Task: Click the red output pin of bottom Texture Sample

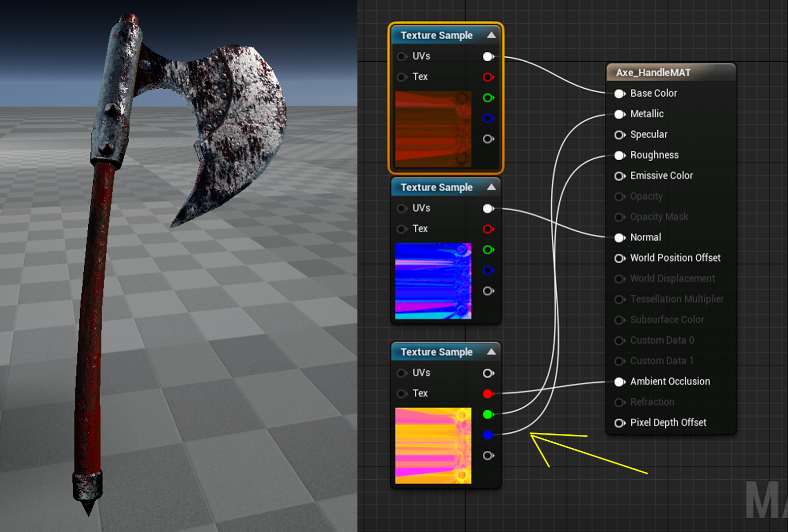Action: tap(488, 393)
